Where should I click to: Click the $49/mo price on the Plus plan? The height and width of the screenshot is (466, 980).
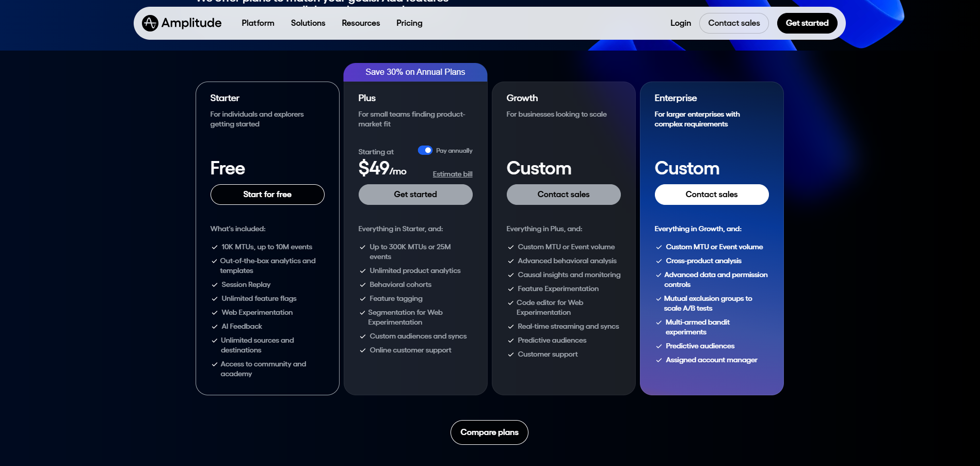coord(382,169)
